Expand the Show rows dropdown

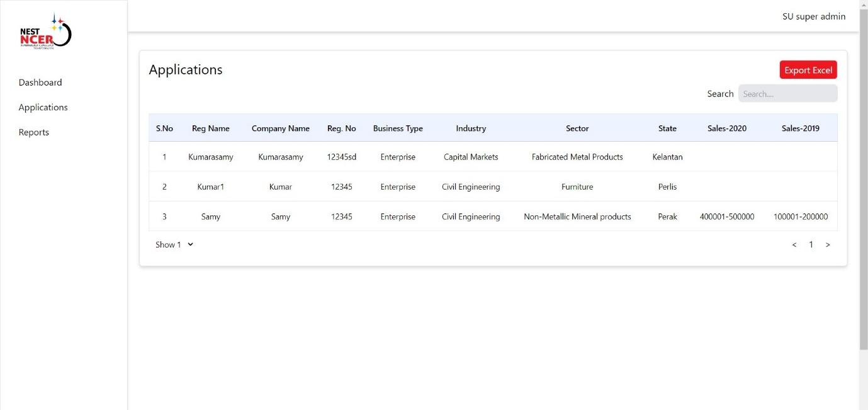pyautogui.click(x=174, y=245)
